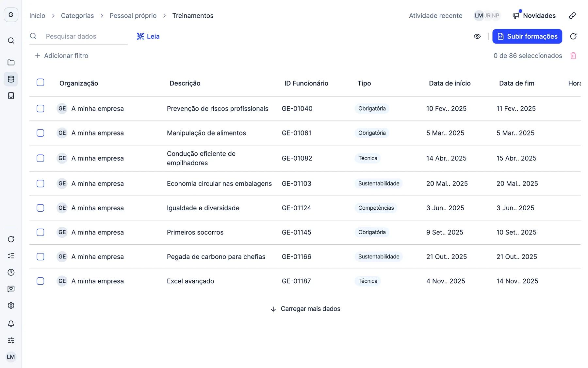The height and width of the screenshot is (368, 588).
Task: Copy link via chain icon
Action: point(572,16)
